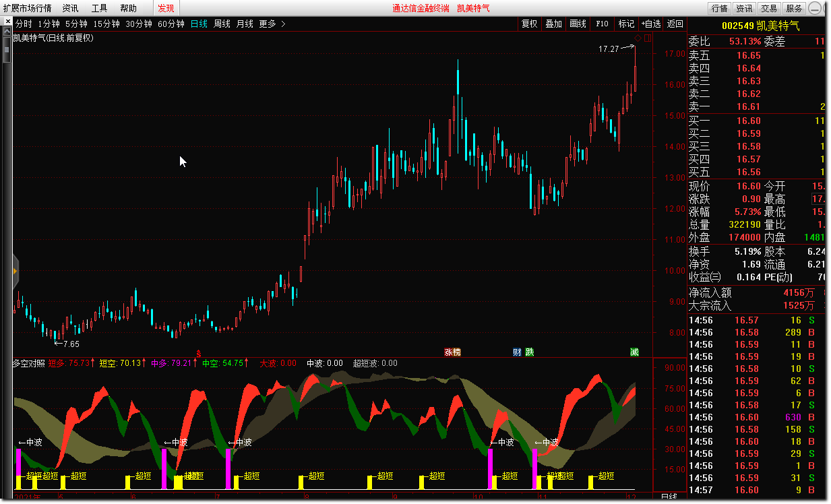Click the 买五 16.56 quote row
Image resolution: width=831 pixels, height=504 pixels.
point(756,172)
